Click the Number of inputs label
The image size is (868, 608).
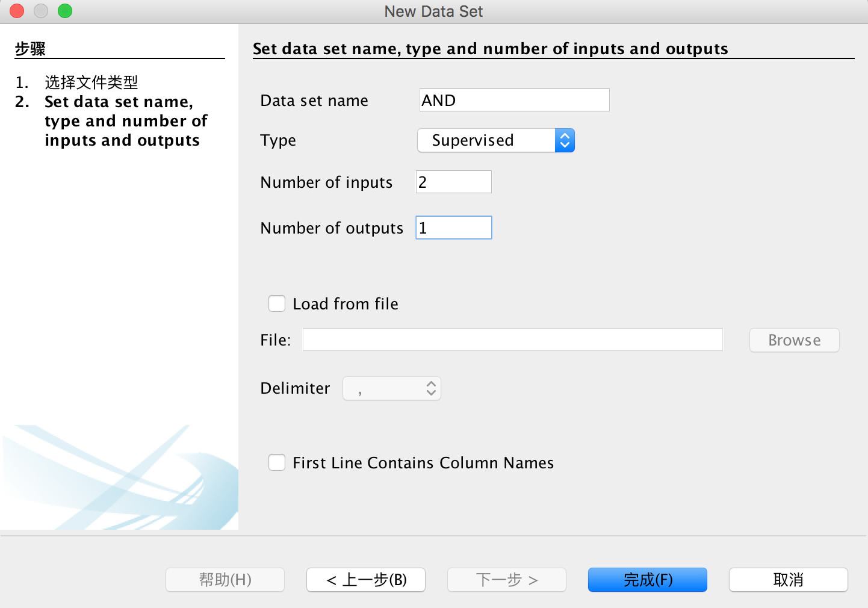coord(326,182)
